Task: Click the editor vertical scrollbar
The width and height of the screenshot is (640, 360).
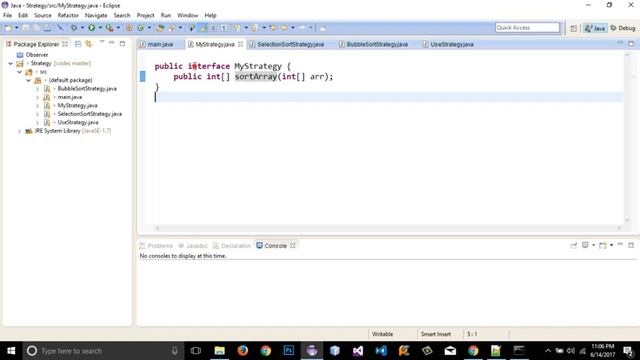Action: pos(627,138)
